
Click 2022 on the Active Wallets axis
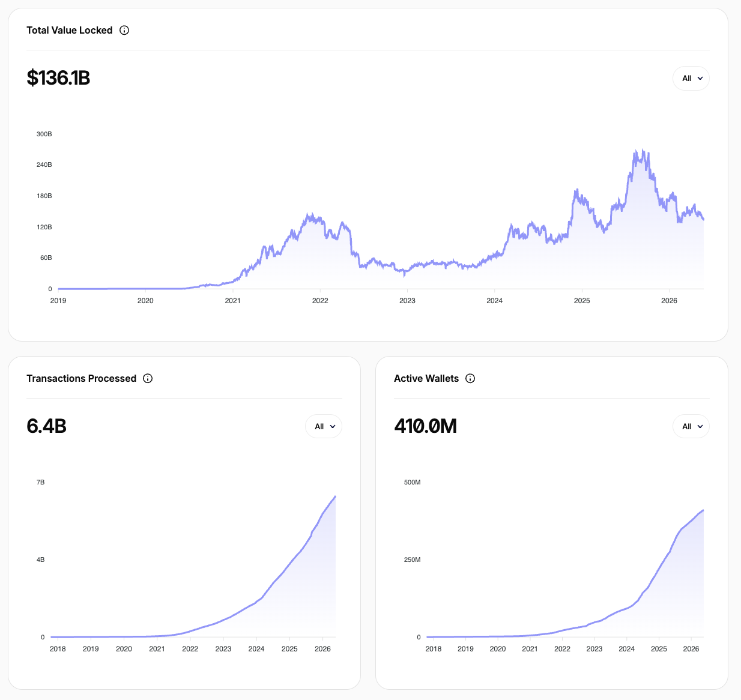pyautogui.click(x=562, y=649)
